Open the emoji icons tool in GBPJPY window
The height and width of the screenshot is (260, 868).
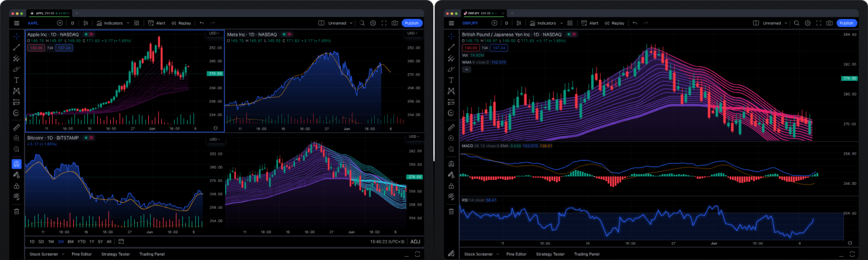(451, 113)
